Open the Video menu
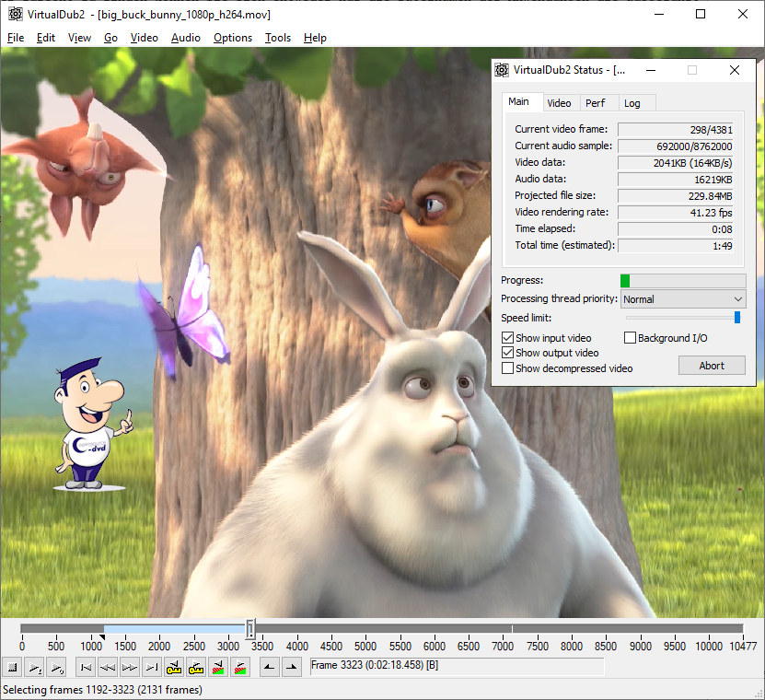The height and width of the screenshot is (700, 765). click(144, 38)
